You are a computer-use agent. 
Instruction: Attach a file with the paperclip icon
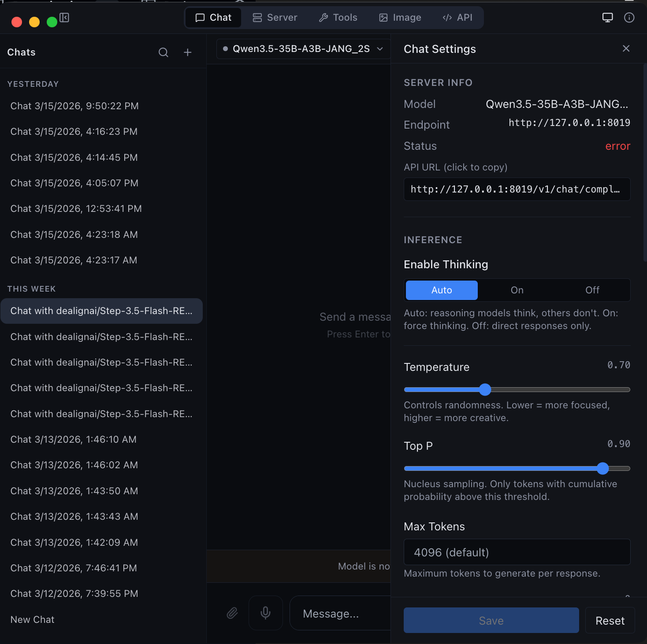(232, 613)
